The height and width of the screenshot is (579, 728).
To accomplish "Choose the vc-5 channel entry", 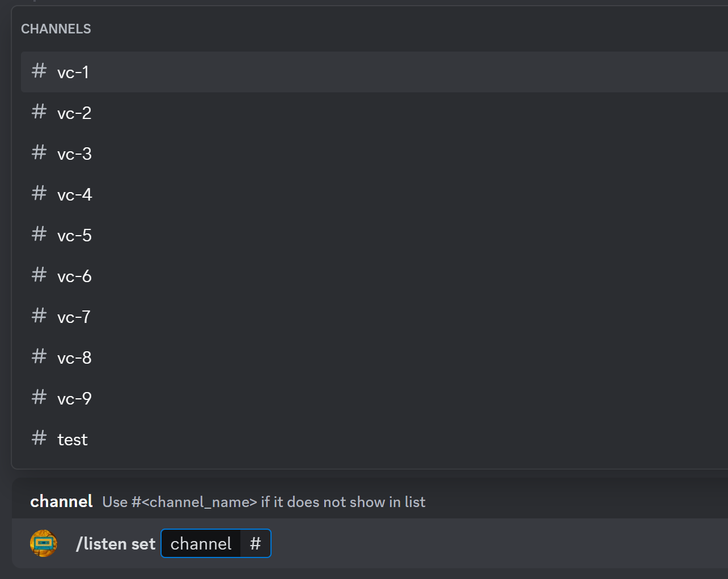I will pos(74,236).
